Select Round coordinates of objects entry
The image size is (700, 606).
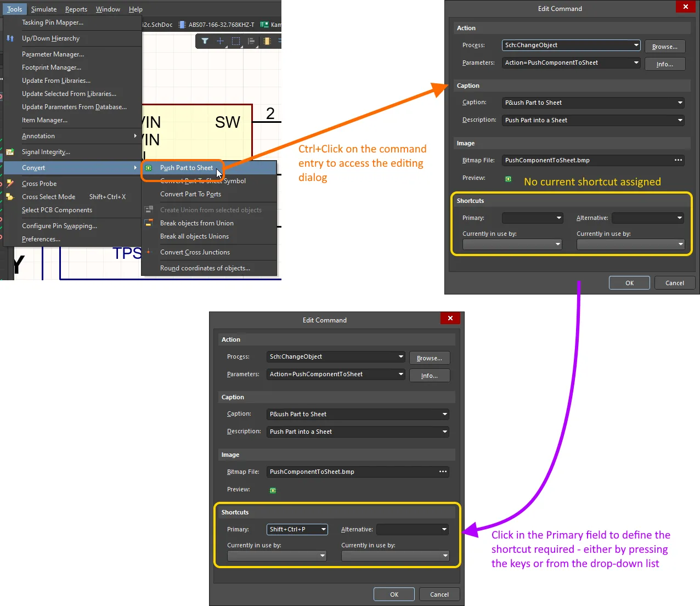pos(209,268)
